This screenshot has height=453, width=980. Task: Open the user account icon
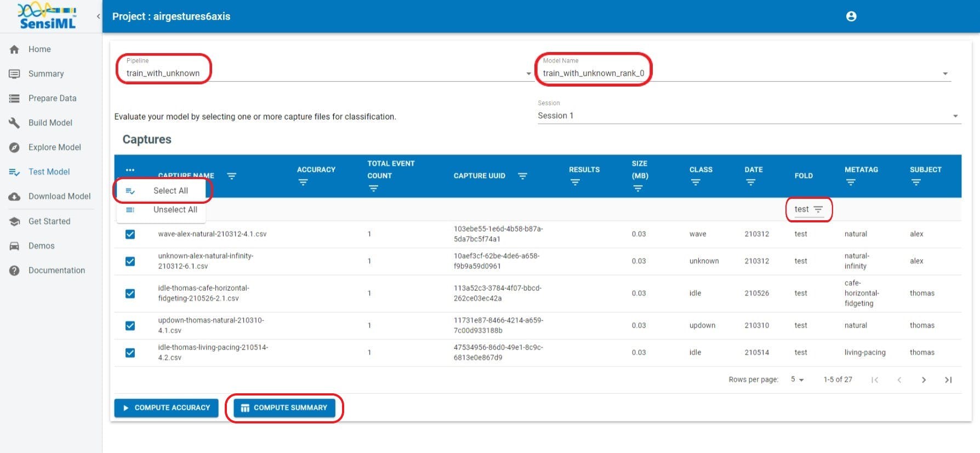pos(851,16)
